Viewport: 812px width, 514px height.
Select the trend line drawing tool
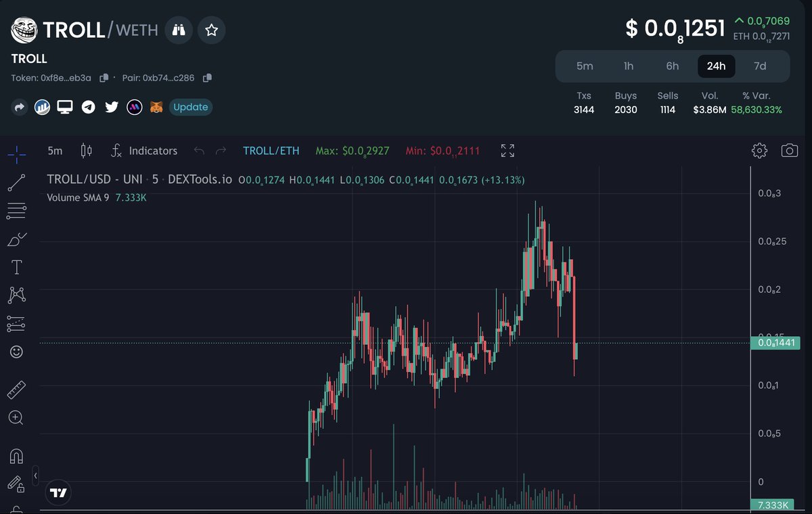tap(16, 182)
